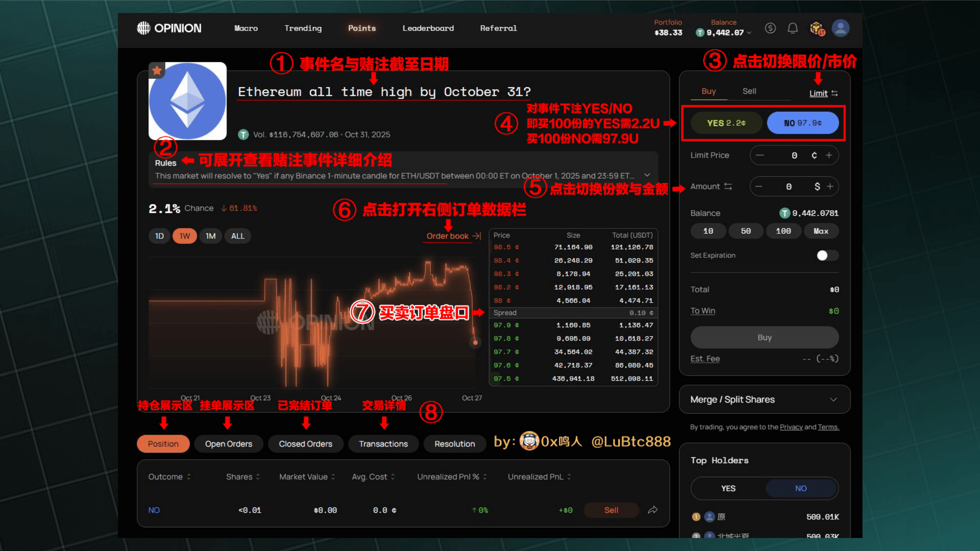
Task: Click the user profile avatar
Action: pos(840,28)
